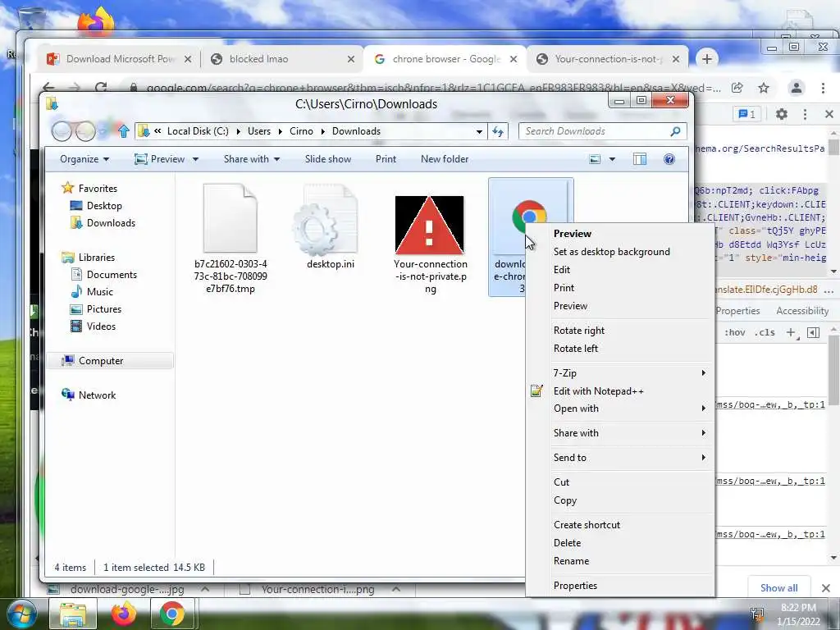Bookmark this page star icon
This screenshot has height=630, width=840.
tap(764, 88)
